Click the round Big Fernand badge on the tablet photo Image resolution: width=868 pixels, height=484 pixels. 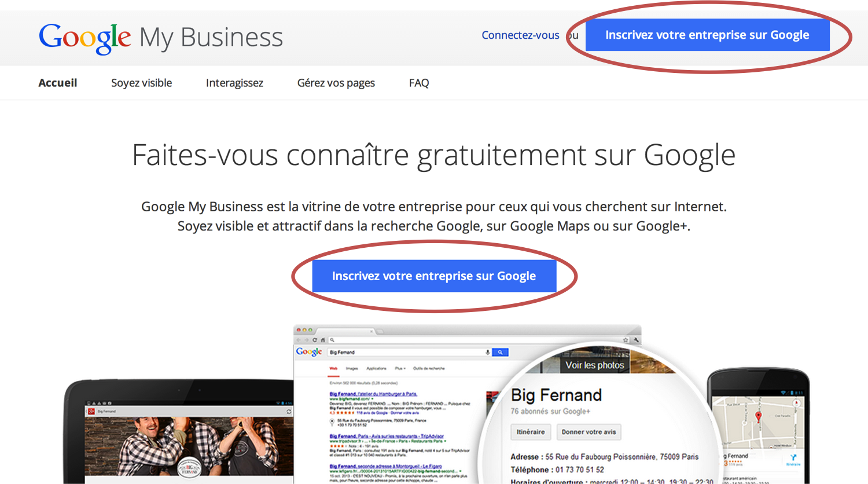189,467
